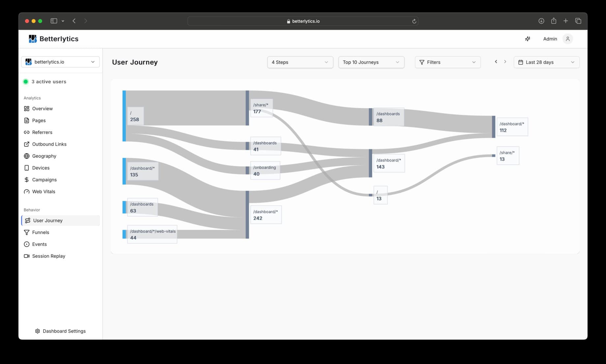This screenshot has height=364, width=606.
Task: Expand the Top 10 Journeys selector
Action: (x=371, y=62)
